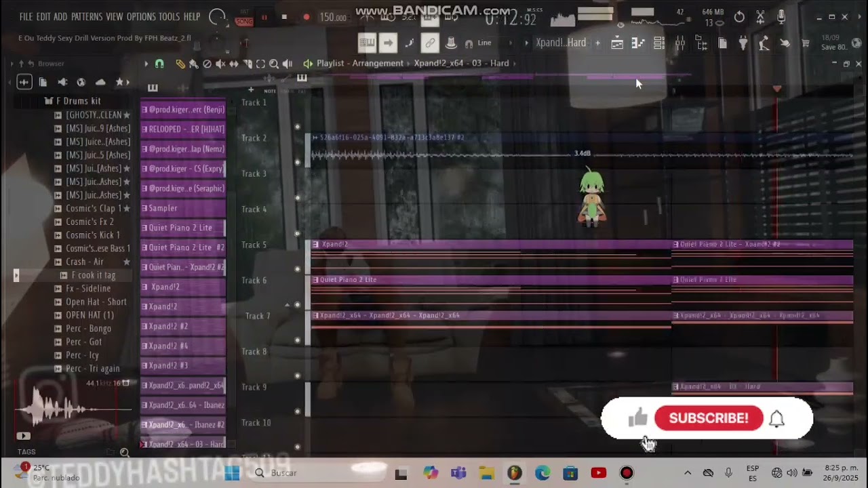Viewport: 868px width, 488px height.
Task: Open the VIEW menu
Action: click(115, 16)
